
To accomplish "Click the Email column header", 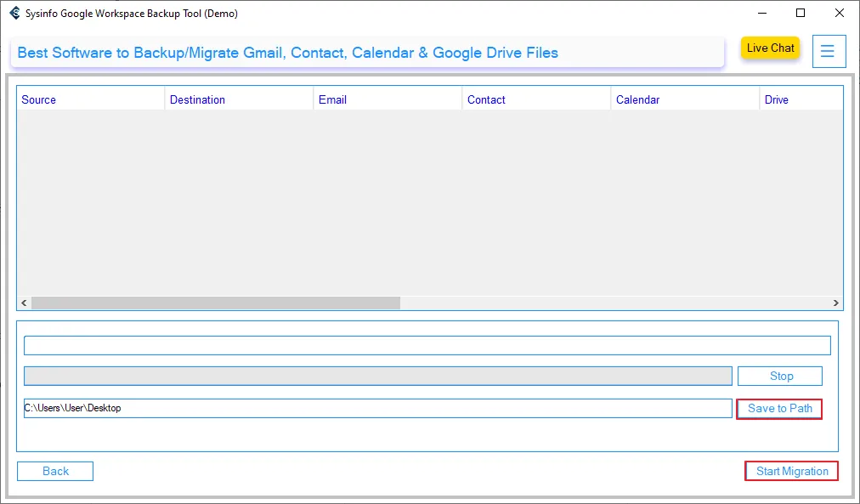I will click(332, 99).
